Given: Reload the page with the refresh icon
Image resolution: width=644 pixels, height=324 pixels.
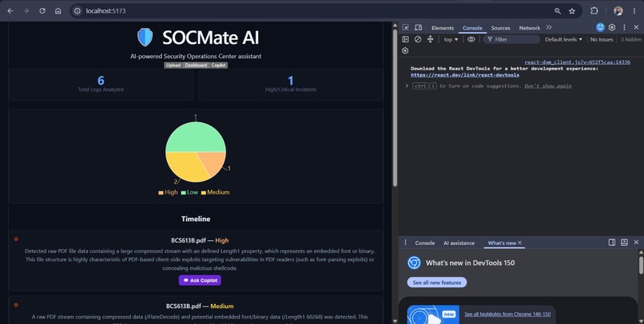Looking at the screenshot, I should tap(42, 11).
